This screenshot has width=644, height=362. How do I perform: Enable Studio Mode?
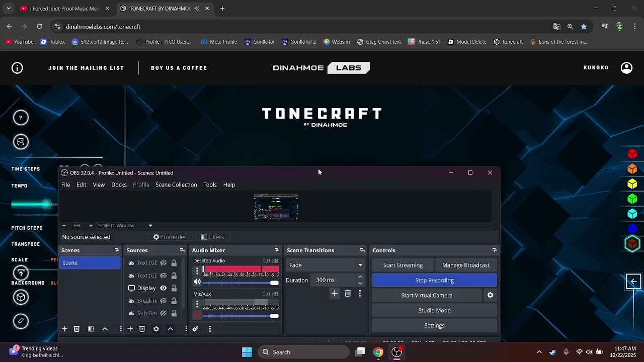point(434,310)
